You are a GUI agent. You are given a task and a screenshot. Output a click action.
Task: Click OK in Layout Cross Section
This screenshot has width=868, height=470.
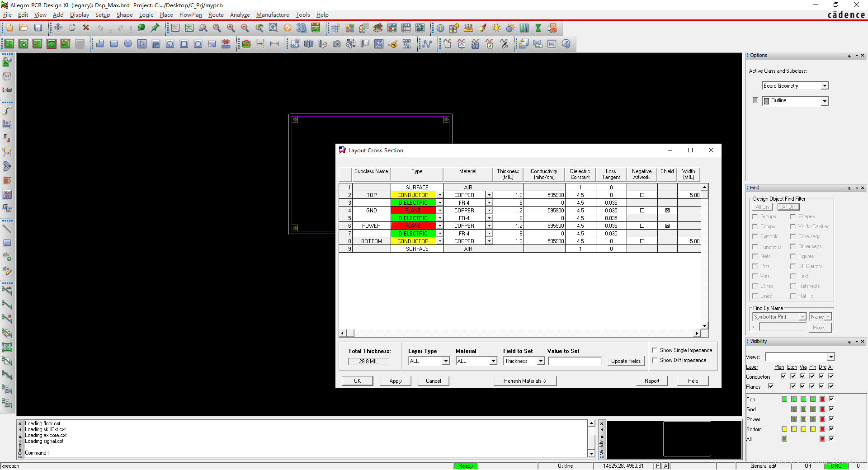[357, 381]
